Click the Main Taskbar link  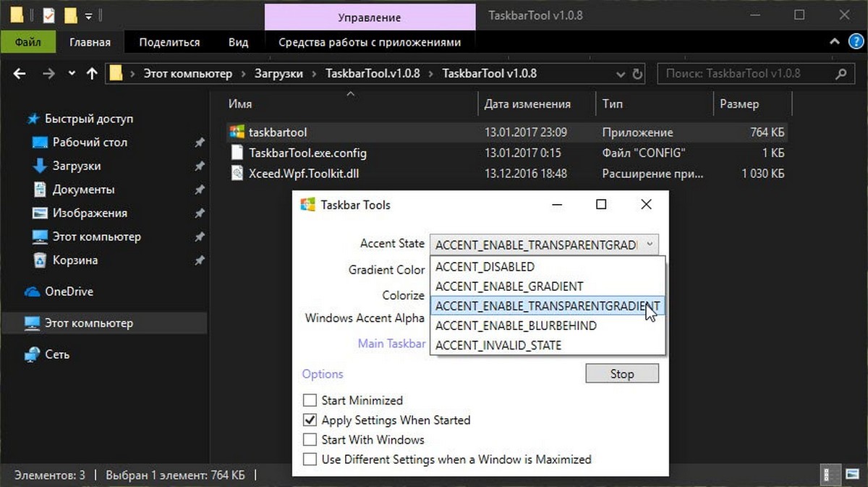(391, 343)
